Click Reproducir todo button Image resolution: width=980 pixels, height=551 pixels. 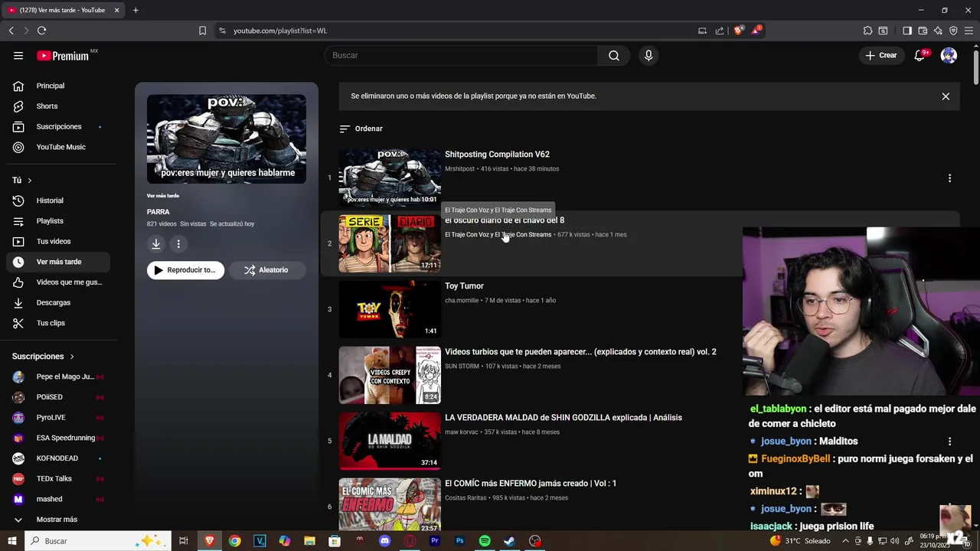click(x=186, y=270)
